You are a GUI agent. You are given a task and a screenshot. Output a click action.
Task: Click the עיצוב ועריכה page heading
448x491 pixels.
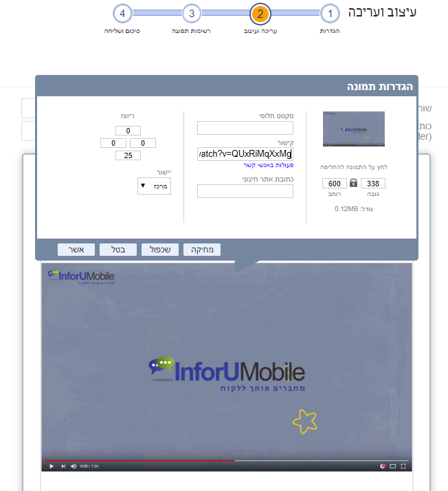(x=382, y=12)
